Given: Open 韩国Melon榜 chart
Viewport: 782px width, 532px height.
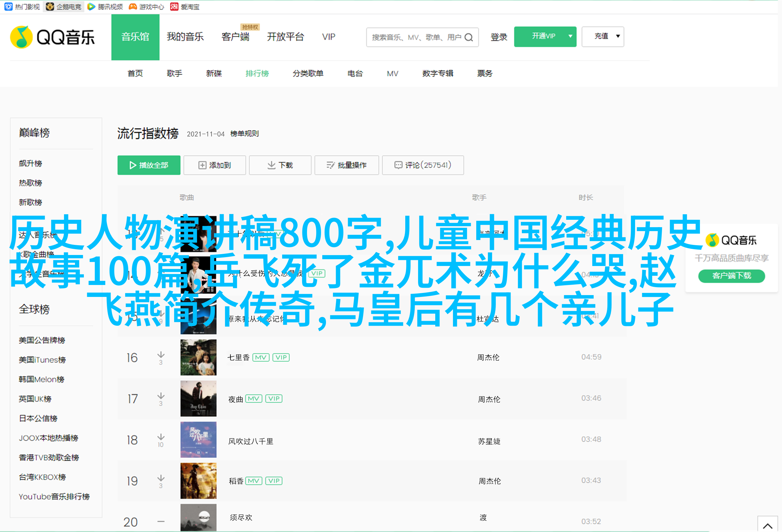Looking at the screenshot, I should 41,380.
